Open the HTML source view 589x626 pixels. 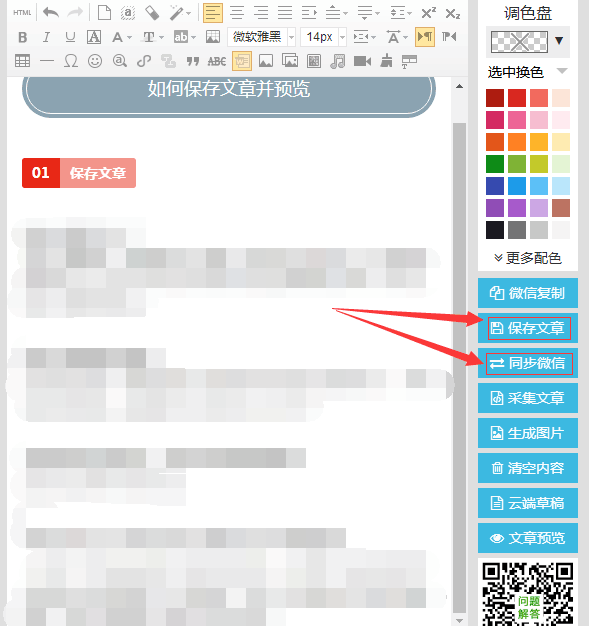tap(22, 13)
